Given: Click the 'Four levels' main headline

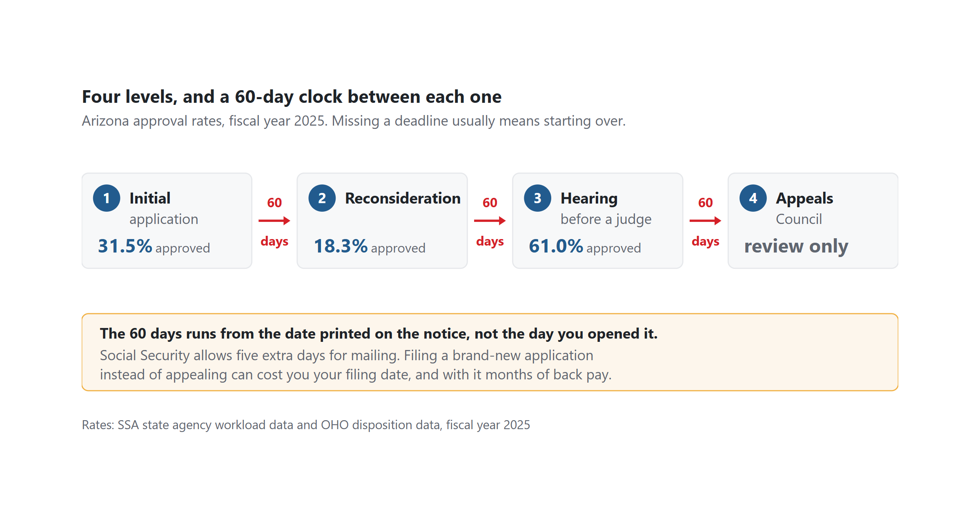Looking at the screenshot, I should pyautogui.click(x=292, y=97).
